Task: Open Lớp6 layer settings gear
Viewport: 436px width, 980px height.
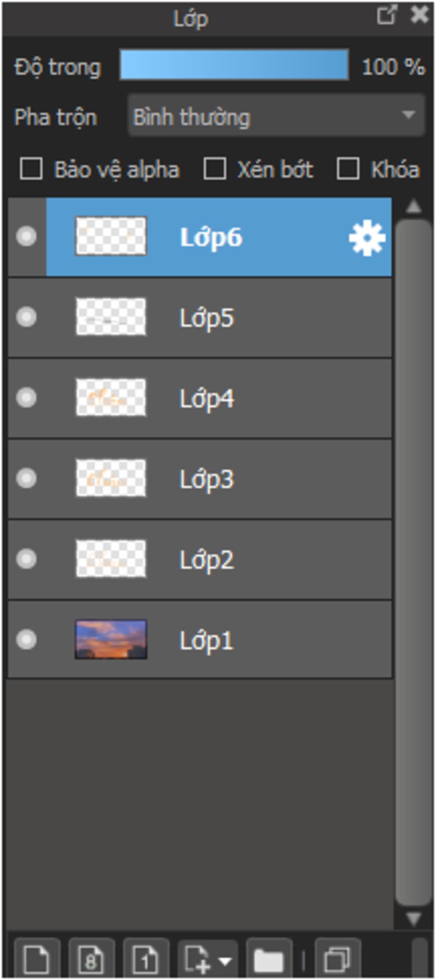Action: coord(367,237)
